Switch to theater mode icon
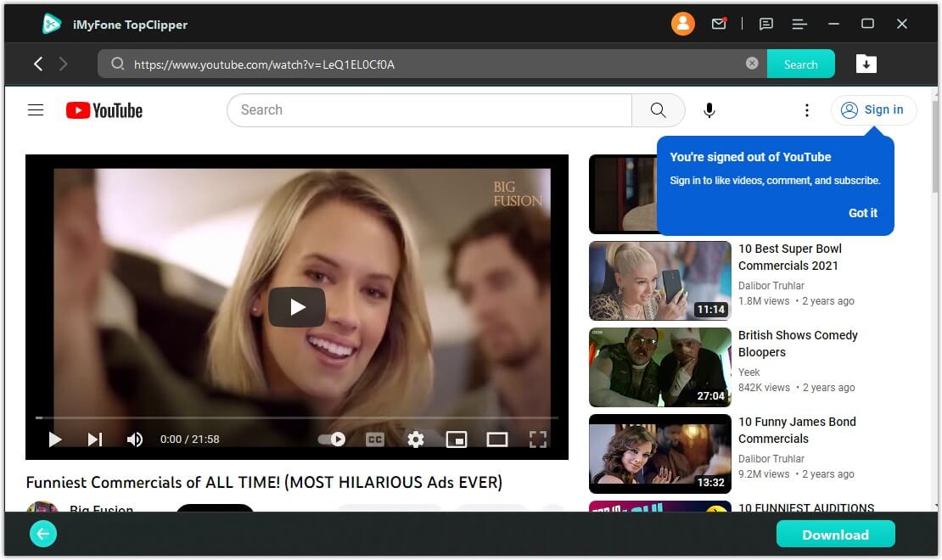Viewport: 942px width, 560px height. (496, 440)
